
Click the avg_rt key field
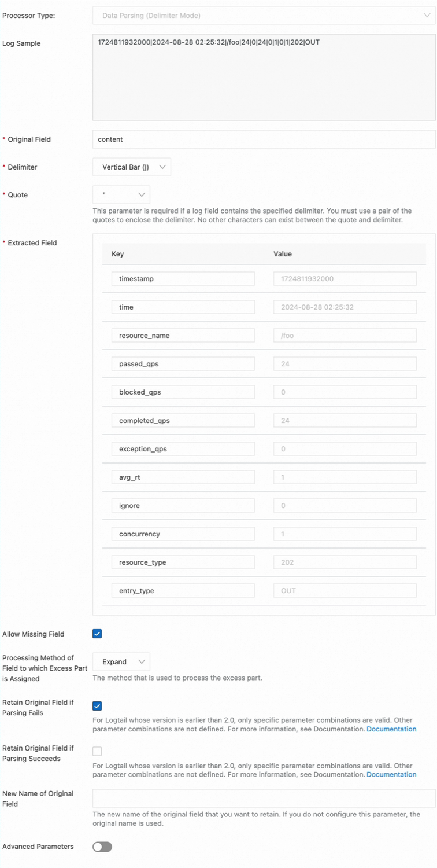(183, 477)
